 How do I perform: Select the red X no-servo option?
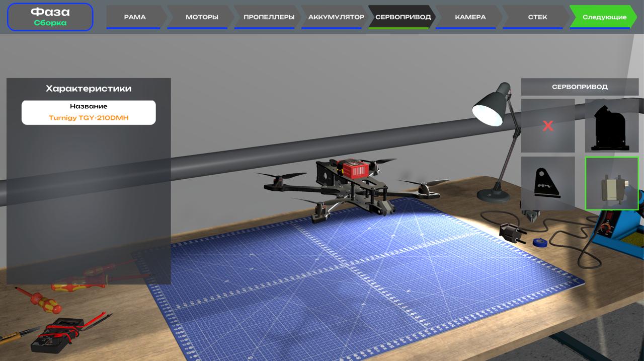click(547, 126)
